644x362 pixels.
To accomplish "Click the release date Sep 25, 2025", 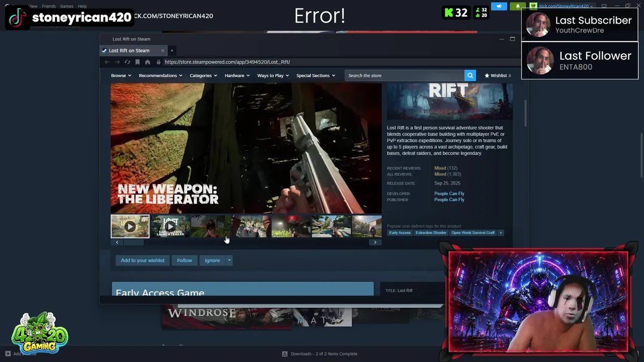I will point(447,183).
